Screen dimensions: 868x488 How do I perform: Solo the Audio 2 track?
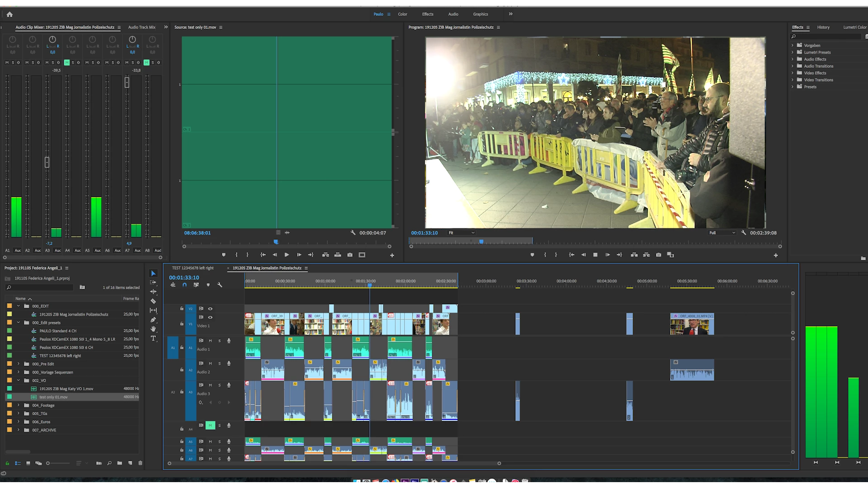coord(220,363)
